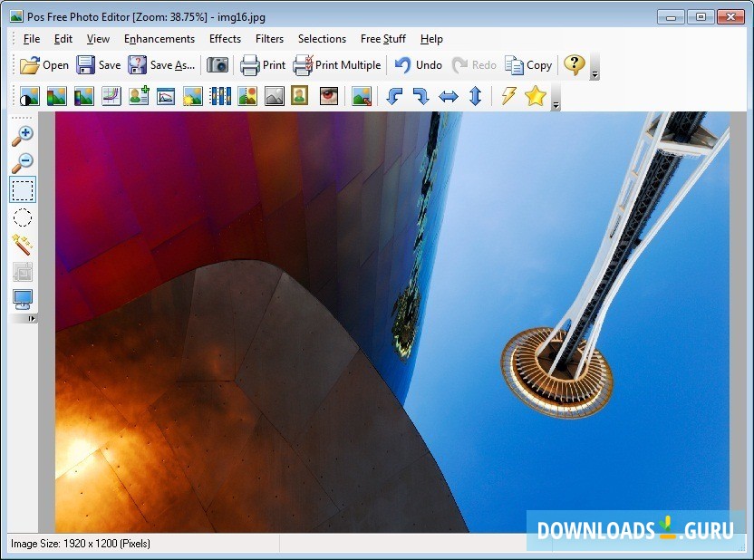Open the Effects menu
The width and height of the screenshot is (754, 560).
[225, 39]
